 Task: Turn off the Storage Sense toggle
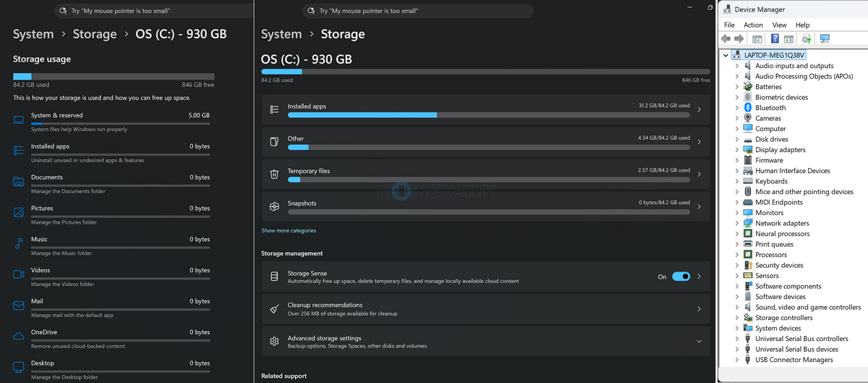point(681,277)
